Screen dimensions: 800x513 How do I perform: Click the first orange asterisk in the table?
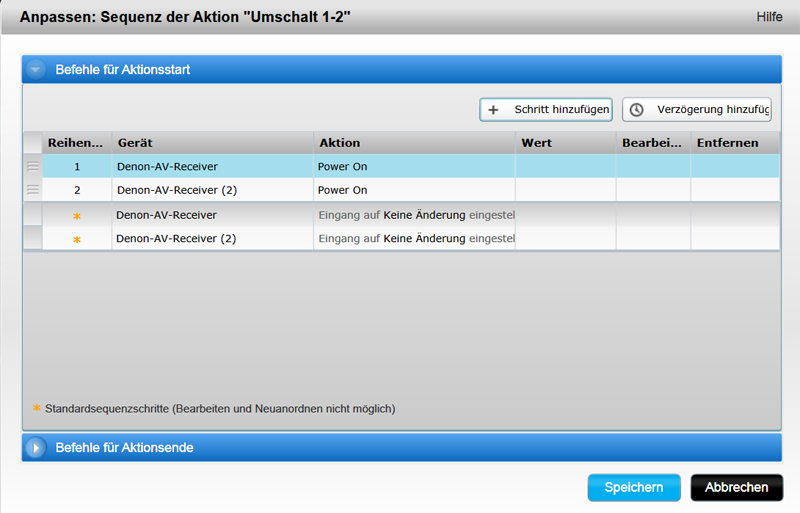(77, 215)
